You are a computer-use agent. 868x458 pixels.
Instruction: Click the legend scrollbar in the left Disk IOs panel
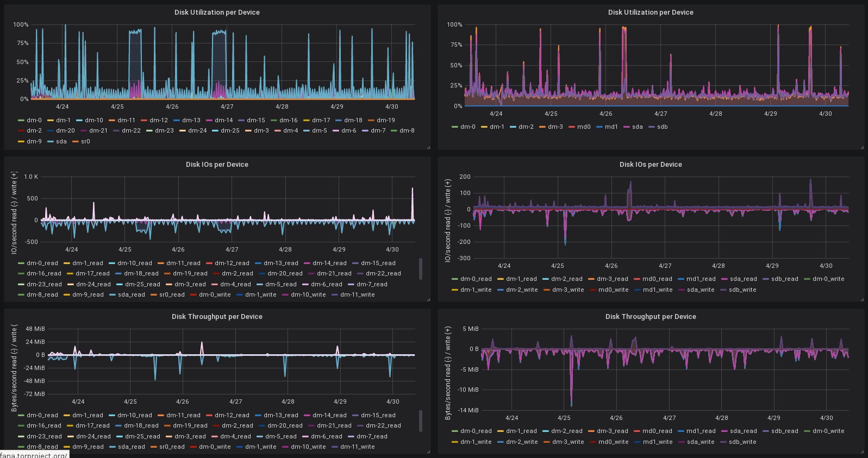pyautogui.click(x=421, y=269)
